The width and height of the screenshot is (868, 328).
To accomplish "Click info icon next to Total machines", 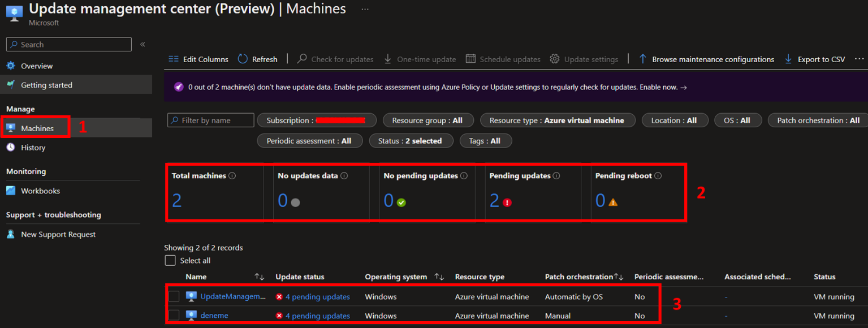I will point(232,176).
